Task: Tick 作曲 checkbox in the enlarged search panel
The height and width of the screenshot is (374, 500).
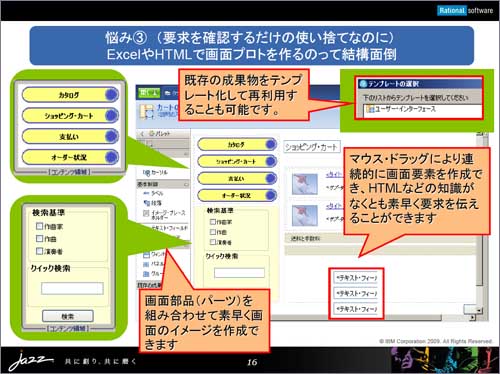Action: coord(39,238)
